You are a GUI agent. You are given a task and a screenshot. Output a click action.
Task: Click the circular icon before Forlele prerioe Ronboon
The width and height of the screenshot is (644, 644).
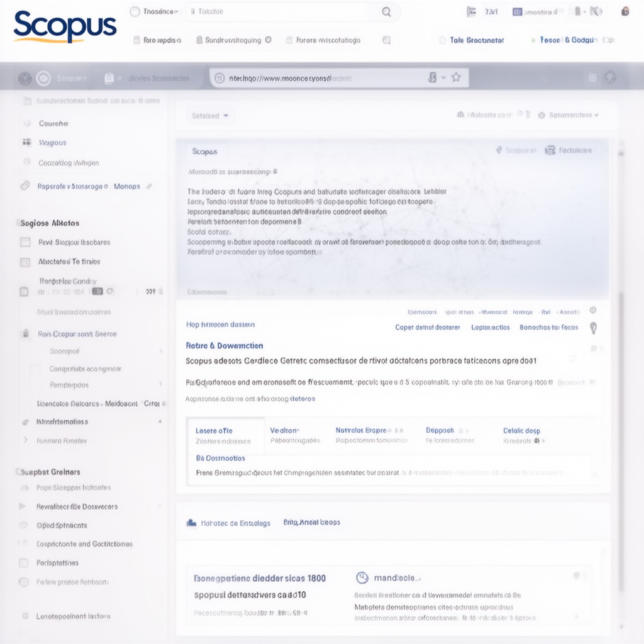point(24,582)
